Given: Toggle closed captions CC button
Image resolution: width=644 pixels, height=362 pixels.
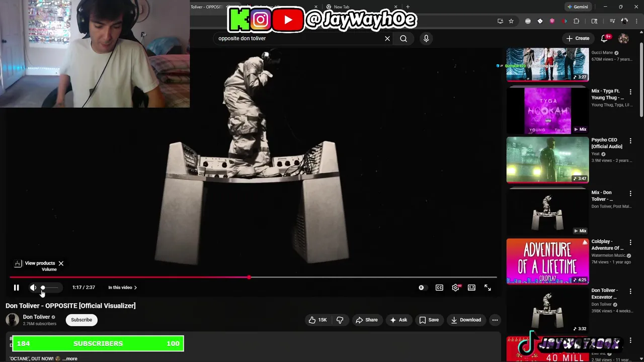Looking at the screenshot, I should [x=439, y=288].
